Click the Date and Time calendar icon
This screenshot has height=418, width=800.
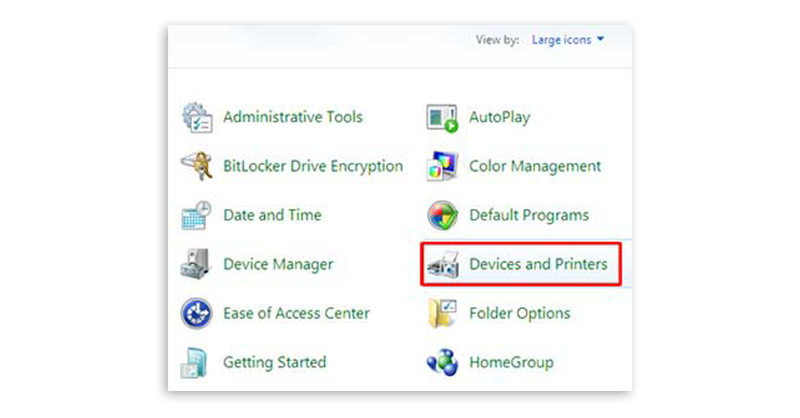(x=197, y=215)
